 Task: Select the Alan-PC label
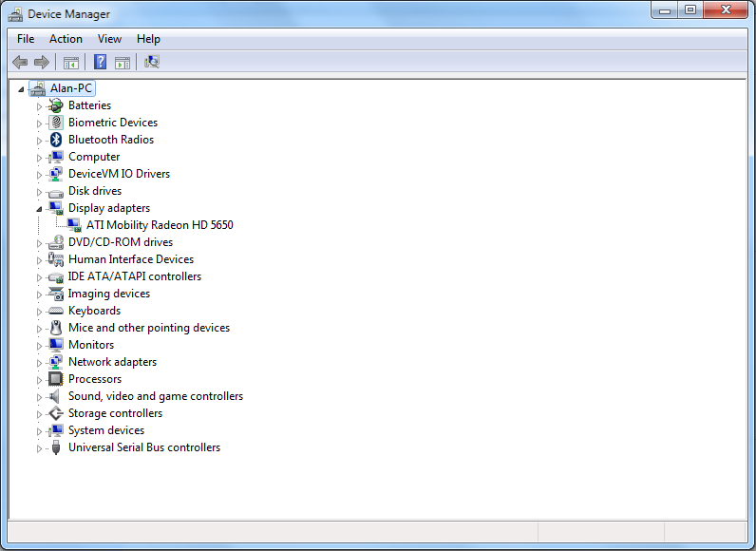point(71,88)
